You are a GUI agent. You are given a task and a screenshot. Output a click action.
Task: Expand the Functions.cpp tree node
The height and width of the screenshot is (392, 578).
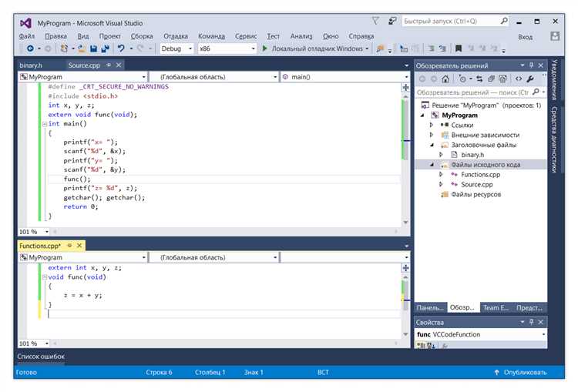(441, 175)
